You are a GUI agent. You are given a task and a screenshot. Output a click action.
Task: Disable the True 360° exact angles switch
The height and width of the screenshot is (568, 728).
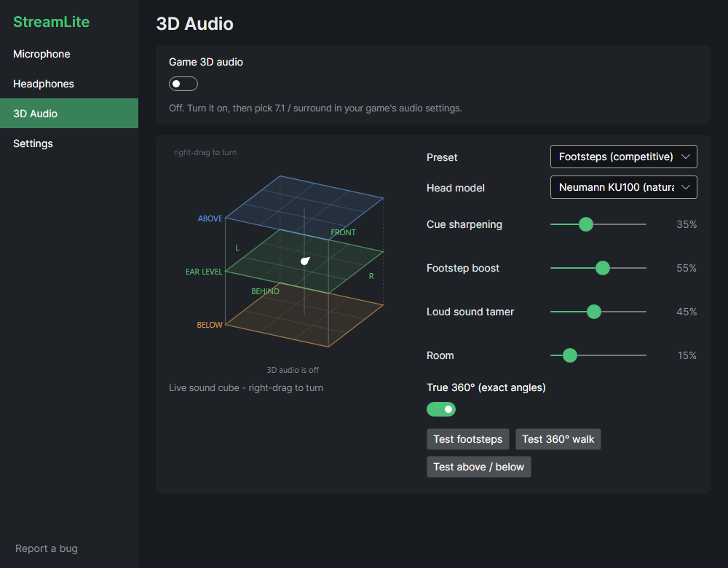pos(440,409)
